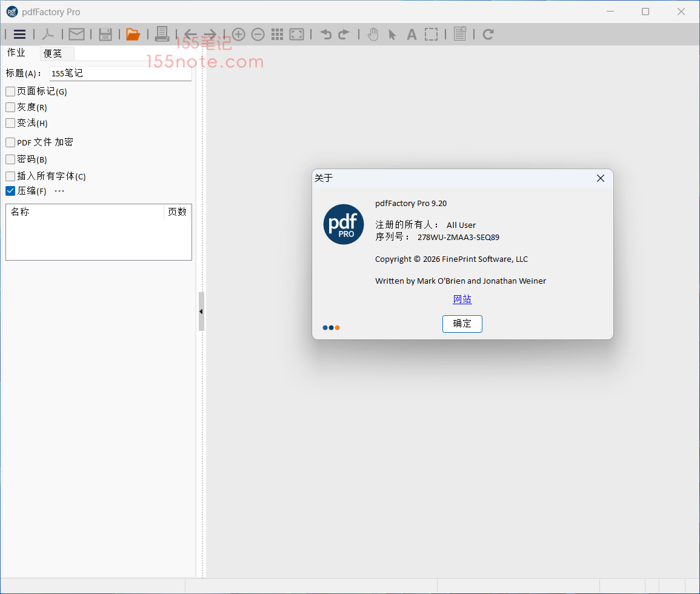Viewport: 700px width, 594px height.
Task: Open the hamburger main menu
Action: [19, 35]
